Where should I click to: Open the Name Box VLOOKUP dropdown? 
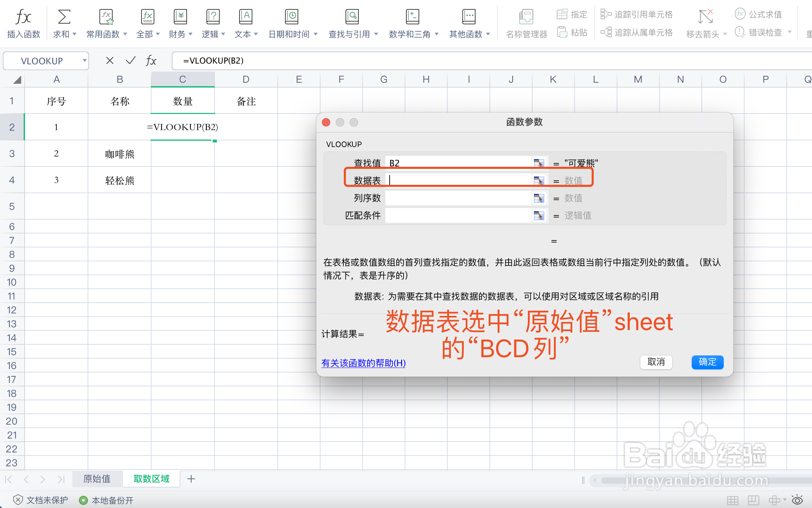click(x=84, y=61)
